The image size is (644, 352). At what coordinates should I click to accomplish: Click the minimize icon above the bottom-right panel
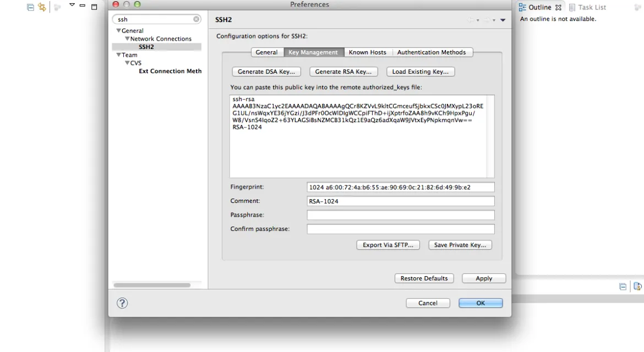coord(623,286)
